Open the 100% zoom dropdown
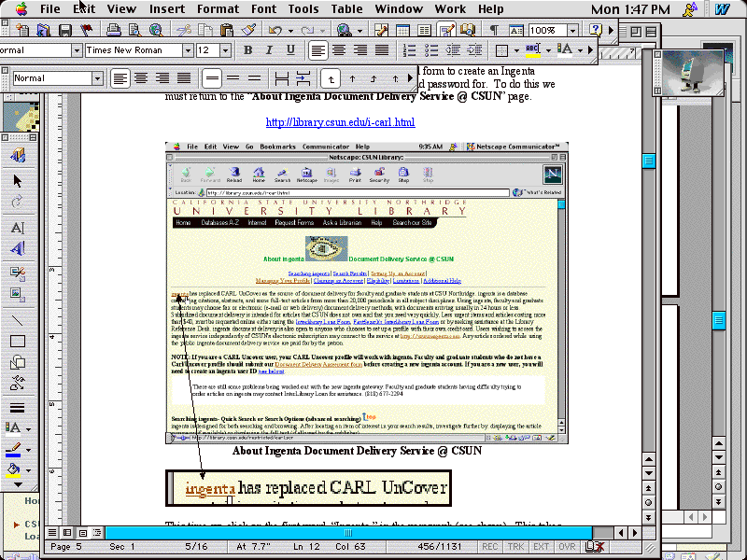The width and height of the screenshot is (747, 560). (572, 31)
